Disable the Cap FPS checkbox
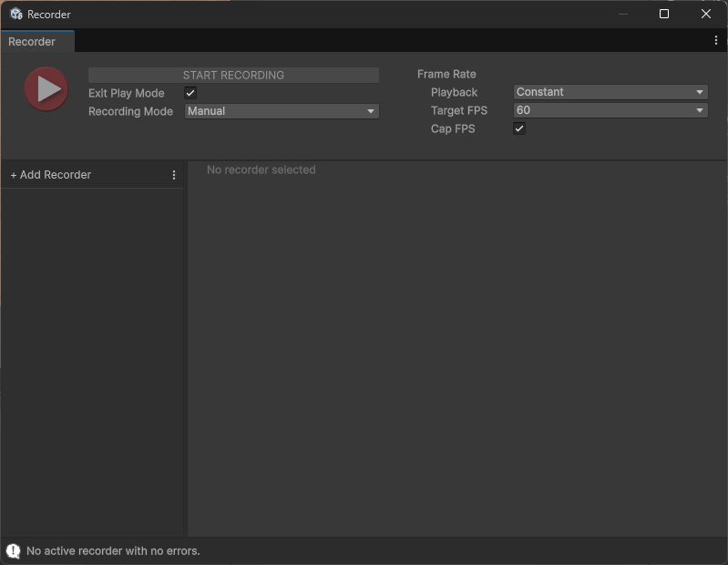 pyautogui.click(x=519, y=128)
